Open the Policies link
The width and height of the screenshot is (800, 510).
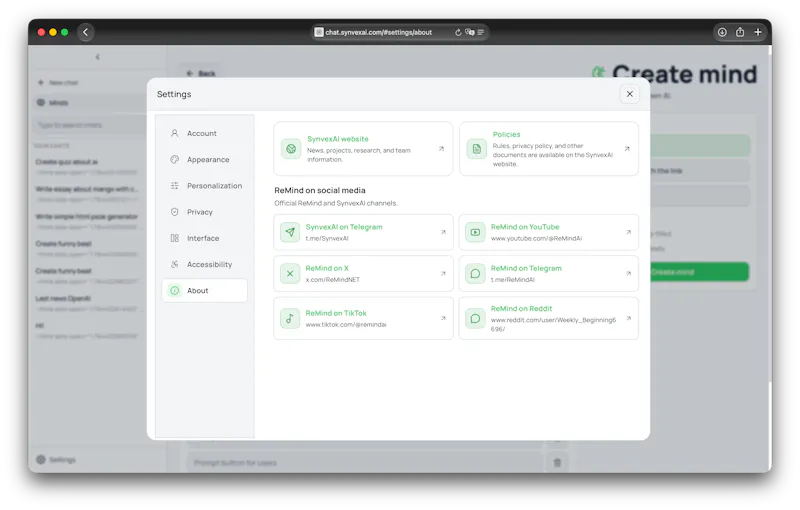tap(548, 149)
